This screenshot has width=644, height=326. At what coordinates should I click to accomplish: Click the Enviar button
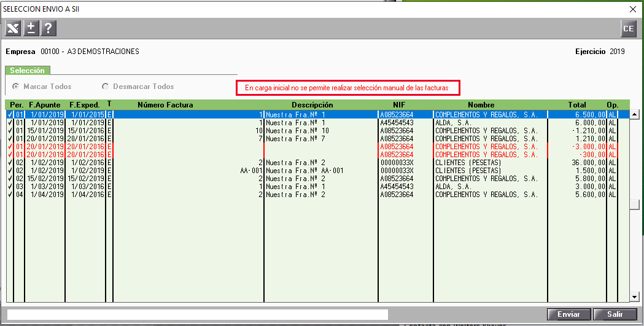(569, 314)
